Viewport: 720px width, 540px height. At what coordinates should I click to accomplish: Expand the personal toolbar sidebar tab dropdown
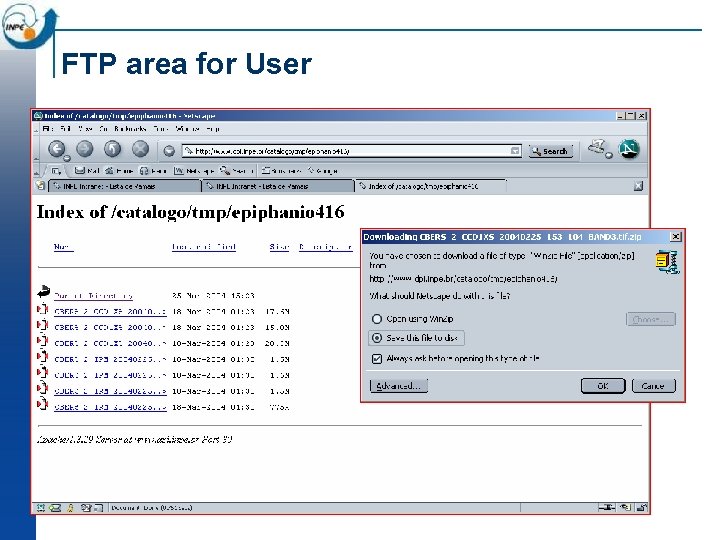pos(56,171)
